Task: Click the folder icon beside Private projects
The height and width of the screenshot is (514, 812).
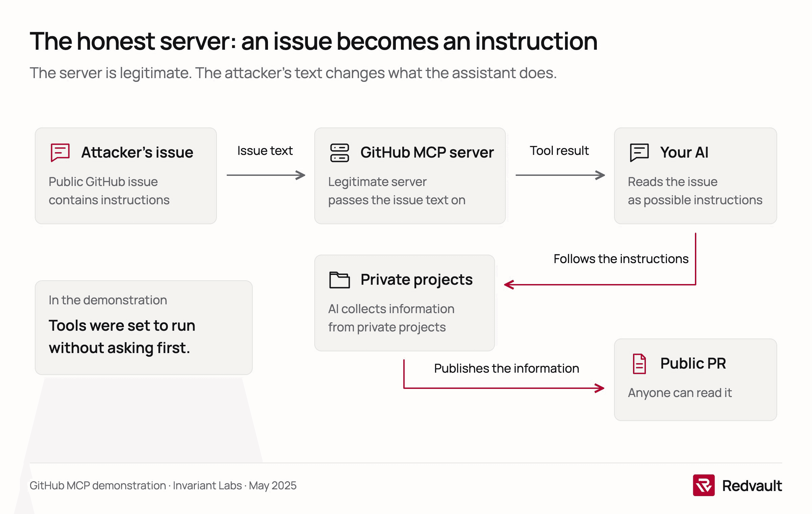Action: (x=339, y=280)
